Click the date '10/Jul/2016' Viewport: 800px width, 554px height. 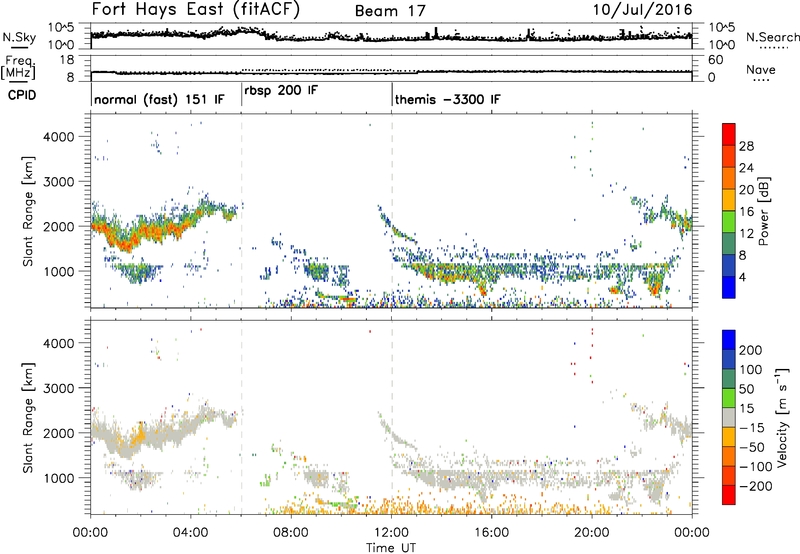[642, 10]
